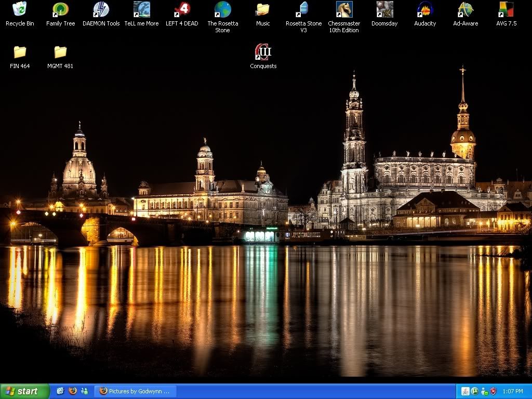Click the first system tray icon

coord(465,391)
